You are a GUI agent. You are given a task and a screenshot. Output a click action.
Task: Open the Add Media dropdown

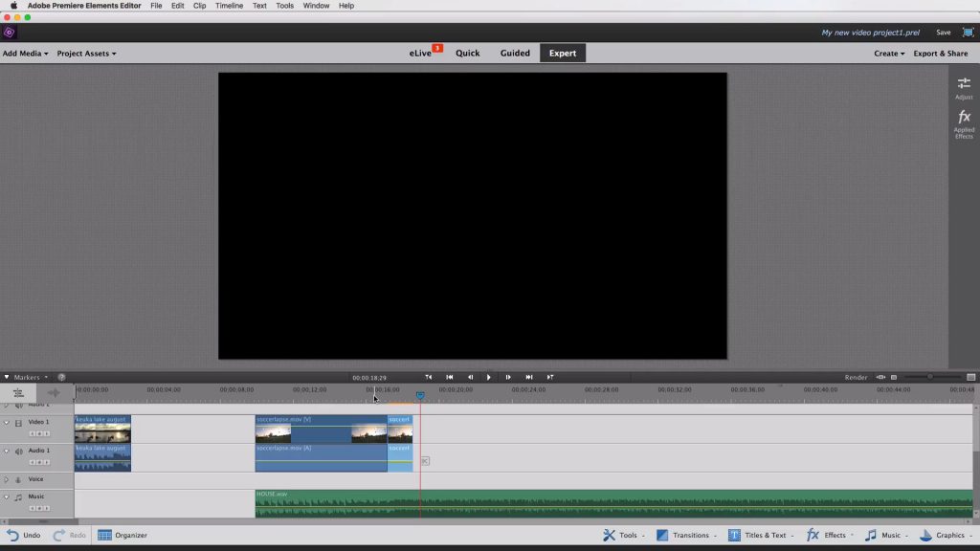25,54
